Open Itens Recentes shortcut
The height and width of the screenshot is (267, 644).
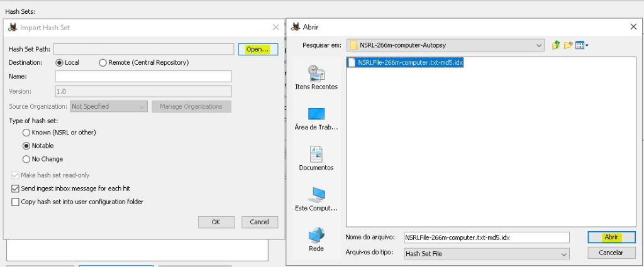[316, 77]
